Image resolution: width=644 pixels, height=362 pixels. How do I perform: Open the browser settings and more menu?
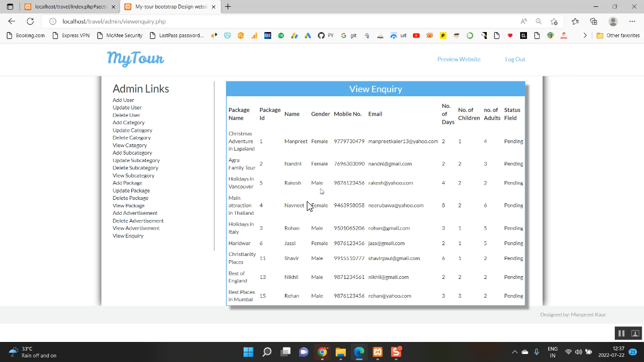(x=632, y=21)
